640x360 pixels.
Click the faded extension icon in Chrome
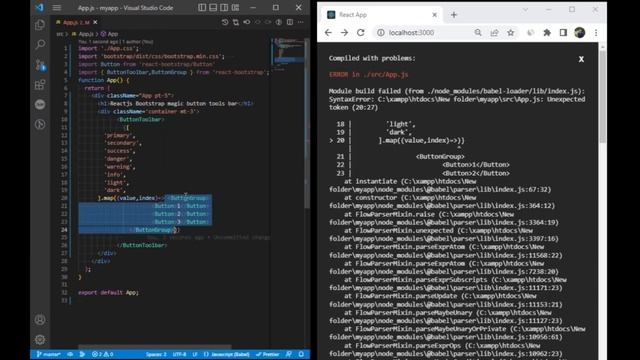[531, 33]
